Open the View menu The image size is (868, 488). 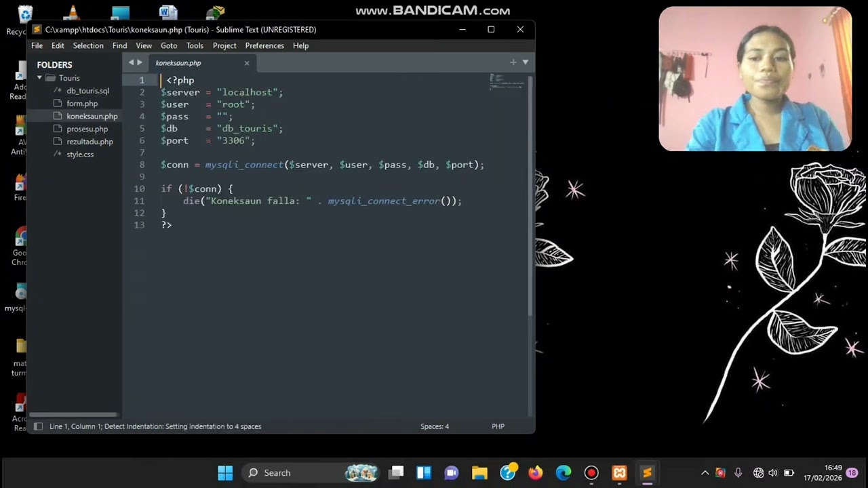[x=144, y=45]
